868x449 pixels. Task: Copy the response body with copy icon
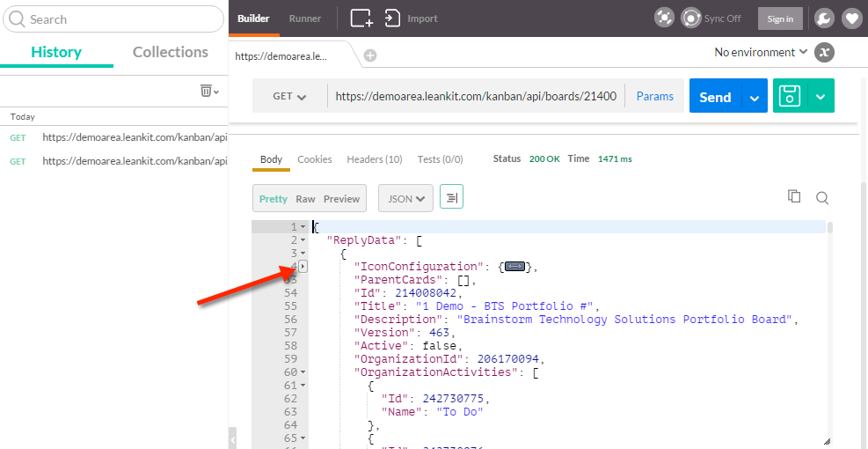(794, 196)
